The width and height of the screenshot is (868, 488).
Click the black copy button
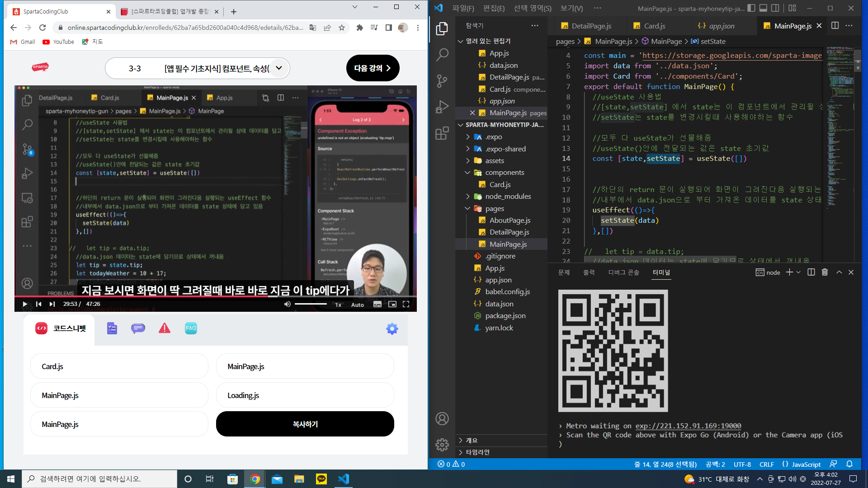305,424
